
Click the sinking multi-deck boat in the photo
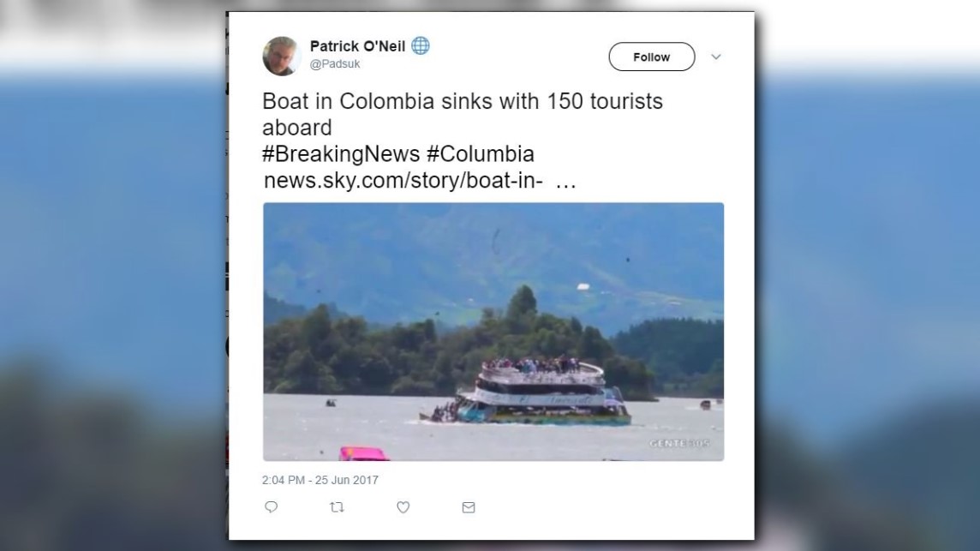click(529, 391)
